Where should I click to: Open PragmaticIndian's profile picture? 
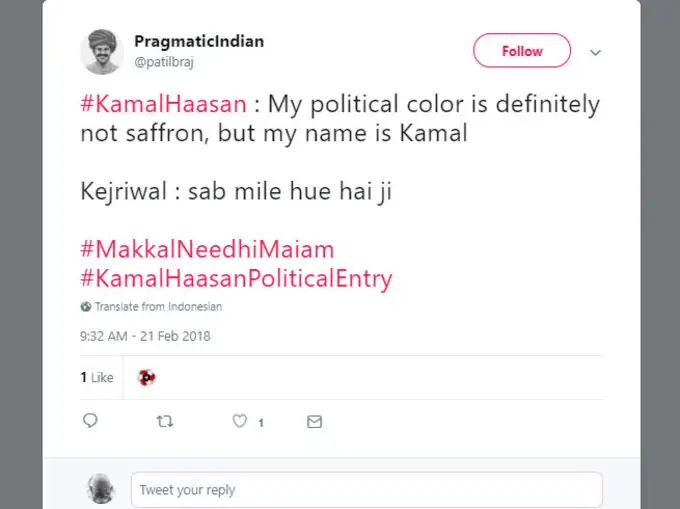[101, 52]
